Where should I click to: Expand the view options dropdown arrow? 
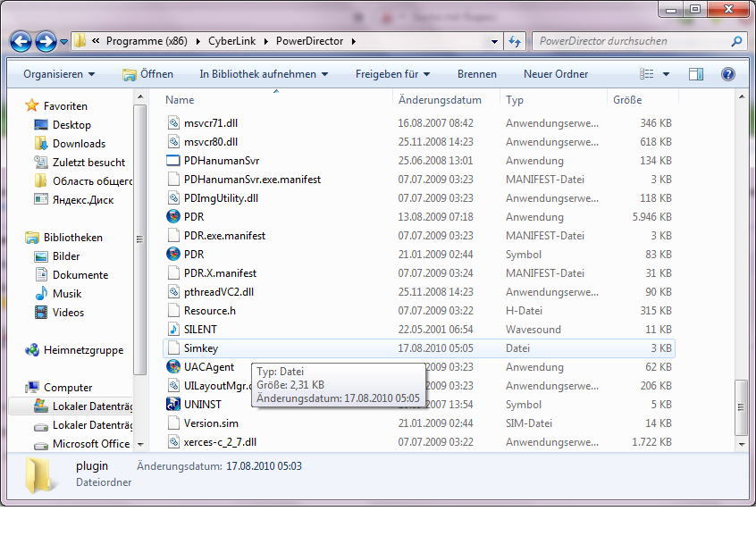666,74
